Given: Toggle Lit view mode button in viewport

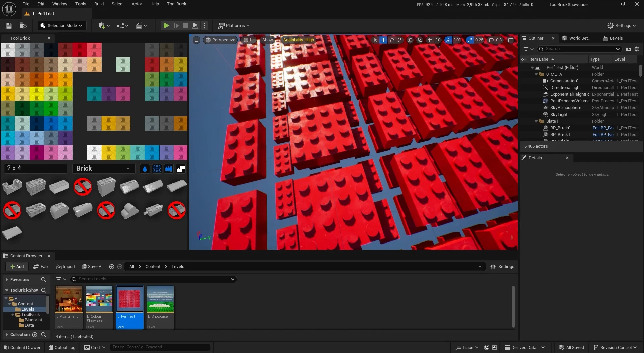Looking at the screenshot, I should tap(249, 40).
